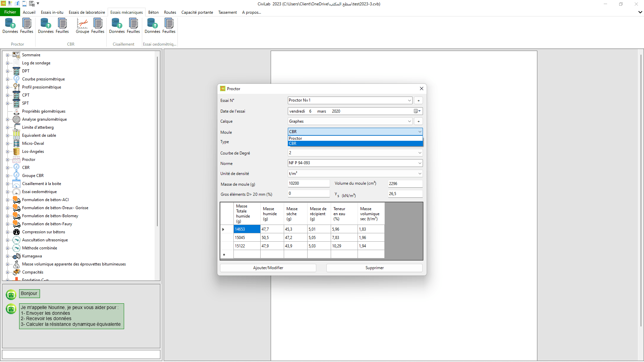The image size is (644, 362).
Task: Switch to the Béton tab
Action: [x=153, y=12]
